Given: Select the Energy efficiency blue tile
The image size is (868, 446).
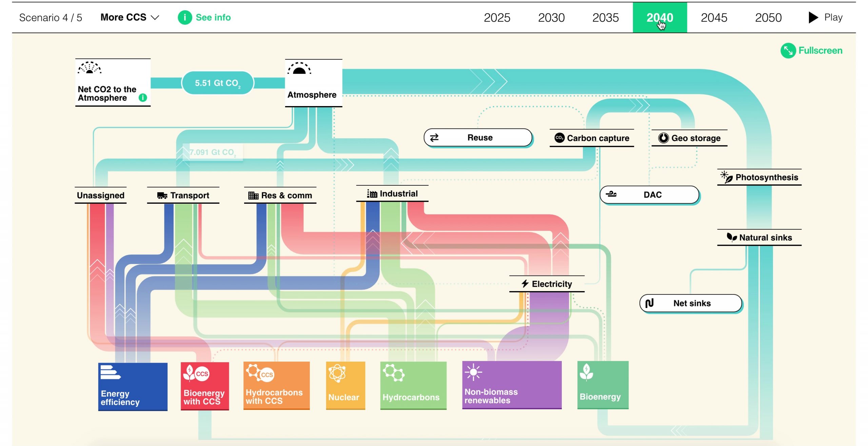Looking at the screenshot, I should click(x=133, y=386).
